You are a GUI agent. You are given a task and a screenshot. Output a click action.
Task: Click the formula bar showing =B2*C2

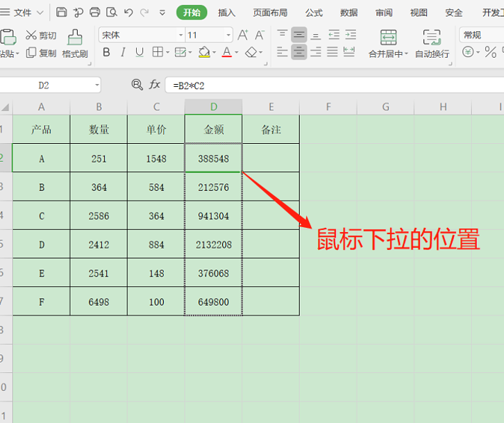[335, 85]
